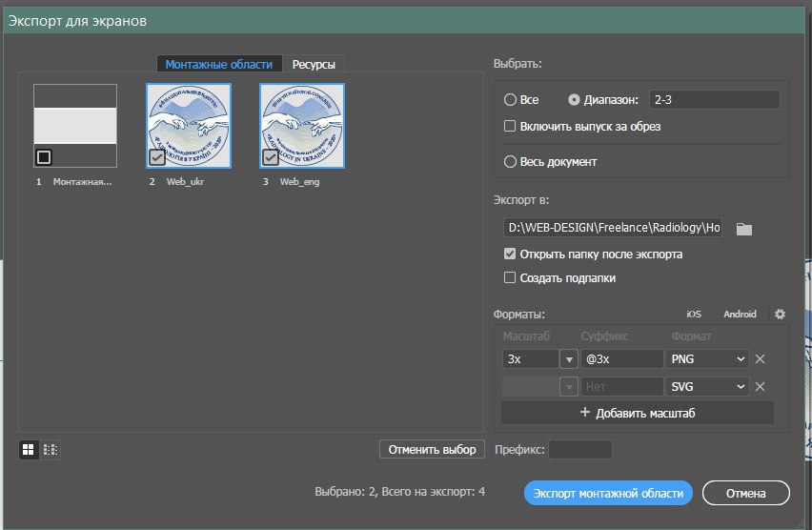Click 'Отменить выбор' button
This screenshot has width=812, height=530.
(432, 449)
